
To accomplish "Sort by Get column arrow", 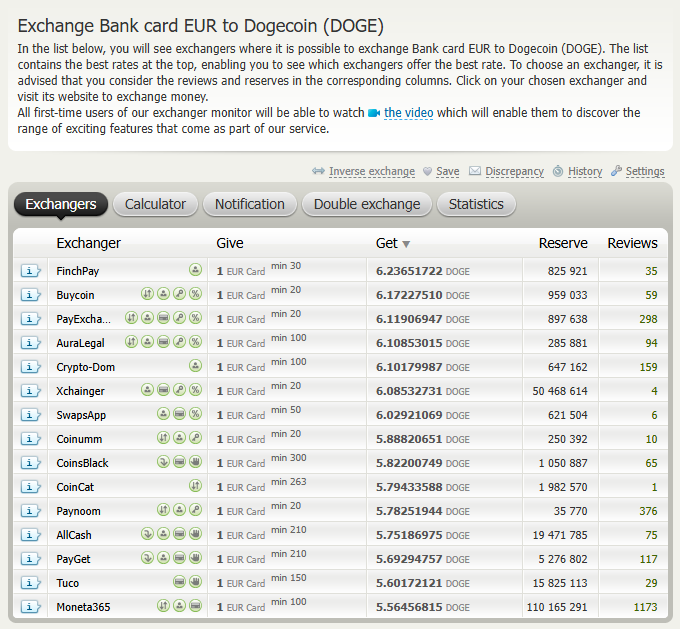I will click(406, 244).
